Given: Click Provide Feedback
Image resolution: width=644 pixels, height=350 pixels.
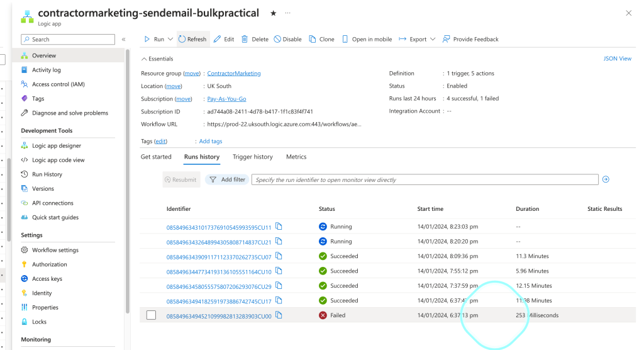Looking at the screenshot, I should click(x=470, y=39).
